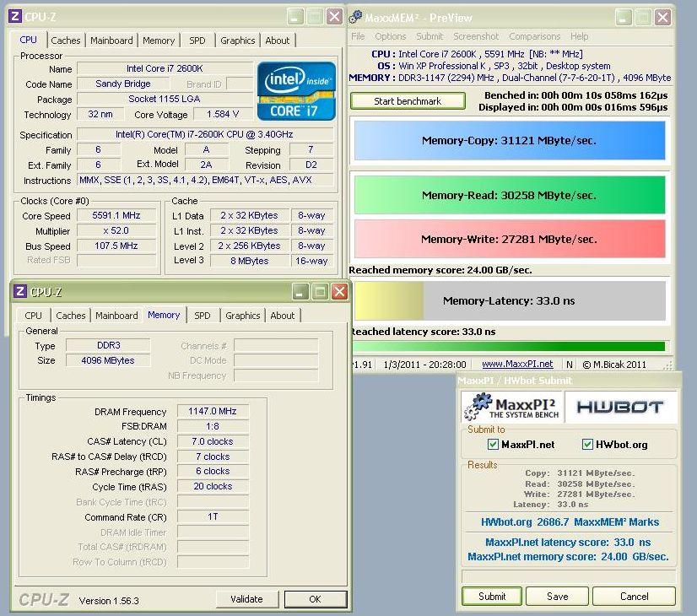Click the Core Speed value 5591.1 MHz

tap(116, 215)
